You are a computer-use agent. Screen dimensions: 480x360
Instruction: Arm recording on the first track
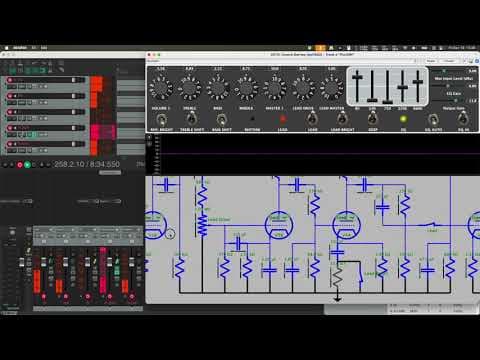[10, 80]
